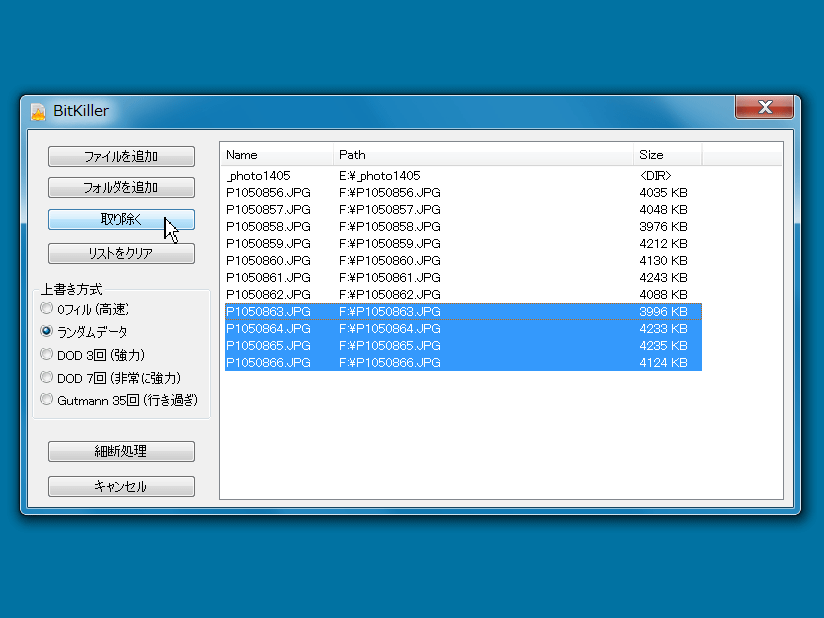This screenshot has height=618, width=824.
Task: Click the 3976 KB size cell
Action: pos(663,226)
